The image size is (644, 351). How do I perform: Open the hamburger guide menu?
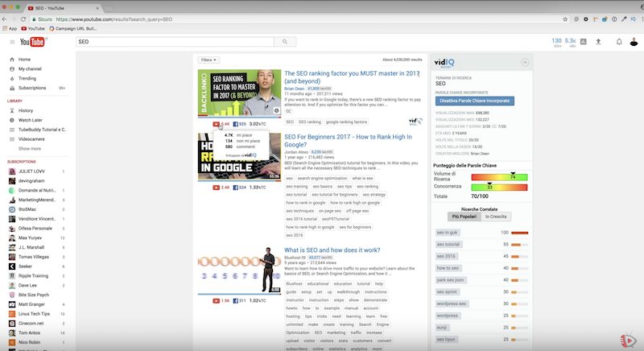tap(11, 42)
